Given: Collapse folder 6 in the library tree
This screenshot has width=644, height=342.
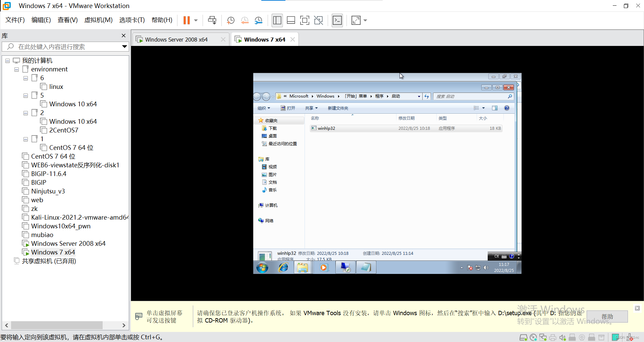Looking at the screenshot, I should [25, 78].
